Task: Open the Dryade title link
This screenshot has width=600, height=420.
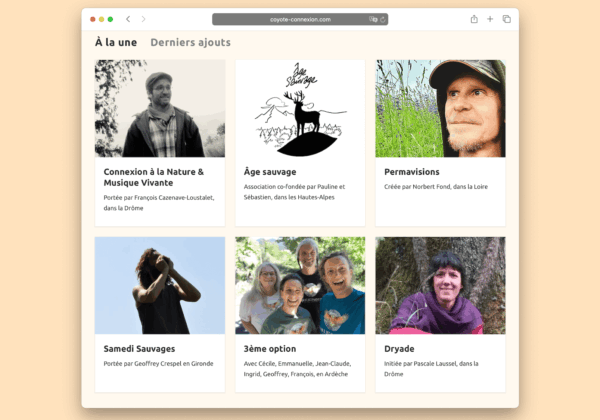Action: pyautogui.click(x=400, y=349)
